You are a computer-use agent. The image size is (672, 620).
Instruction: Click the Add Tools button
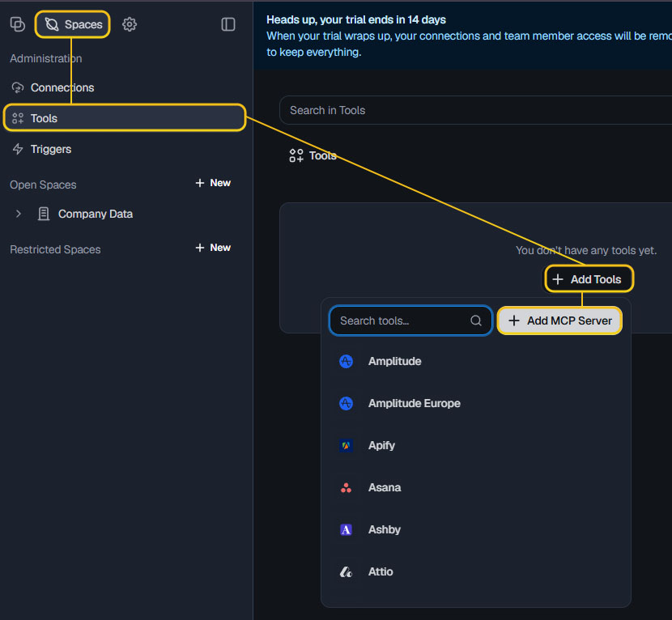point(589,279)
